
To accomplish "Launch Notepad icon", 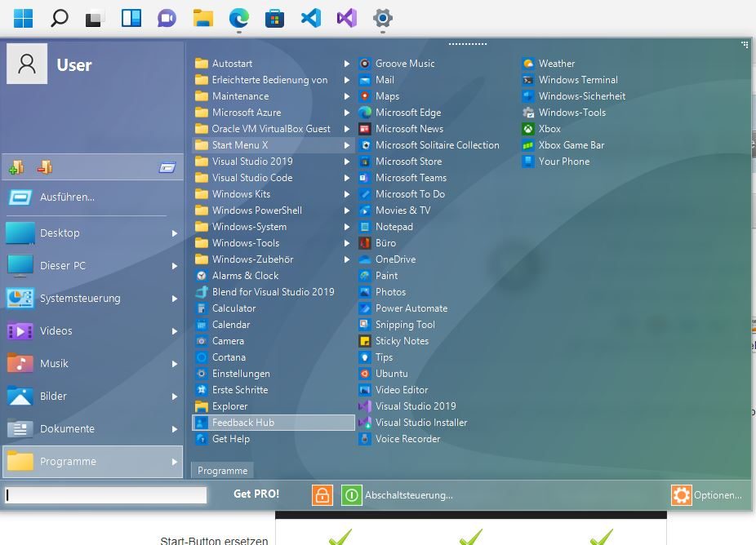I will pos(365,227).
